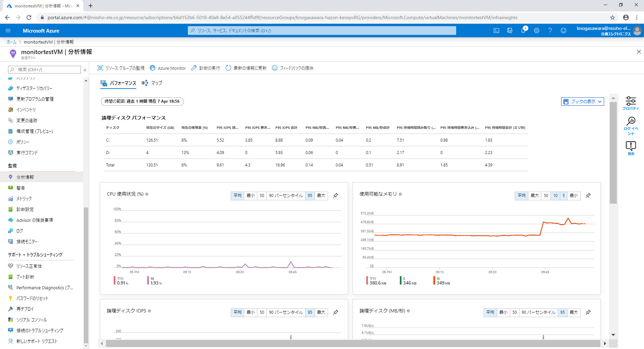
Task: Pin the available memory chart
Action: click(588, 196)
